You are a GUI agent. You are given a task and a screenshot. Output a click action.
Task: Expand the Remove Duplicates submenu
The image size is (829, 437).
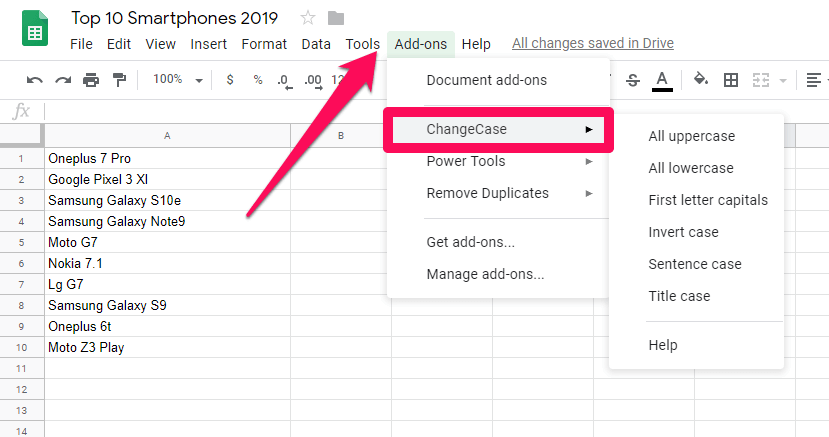coord(499,193)
